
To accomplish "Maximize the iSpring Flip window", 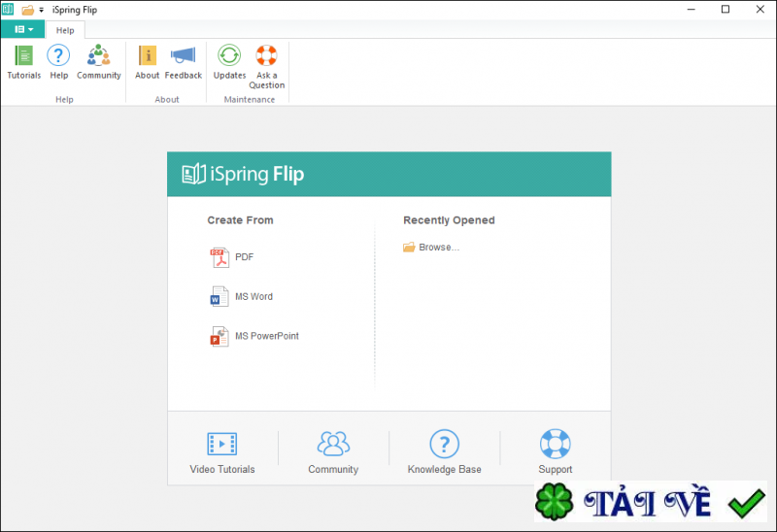I will coord(726,10).
